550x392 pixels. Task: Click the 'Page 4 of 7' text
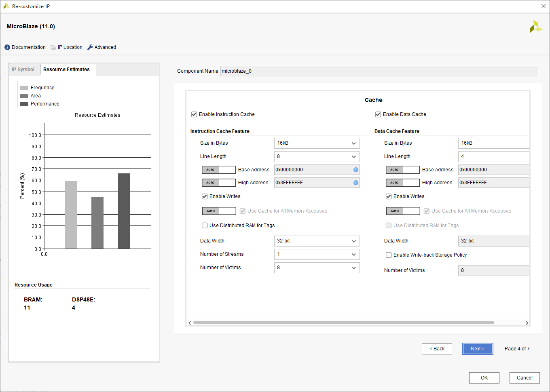(x=517, y=349)
